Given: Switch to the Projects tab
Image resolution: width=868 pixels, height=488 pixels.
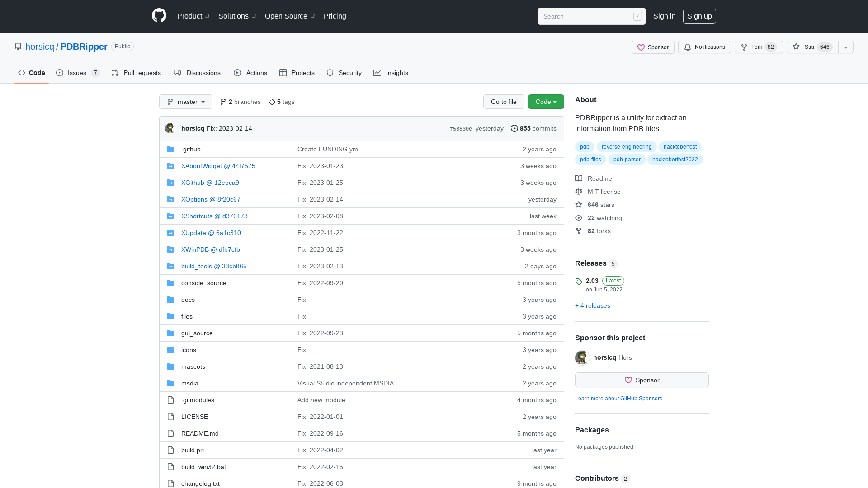Looking at the screenshot, I should pyautogui.click(x=297, y=73).
